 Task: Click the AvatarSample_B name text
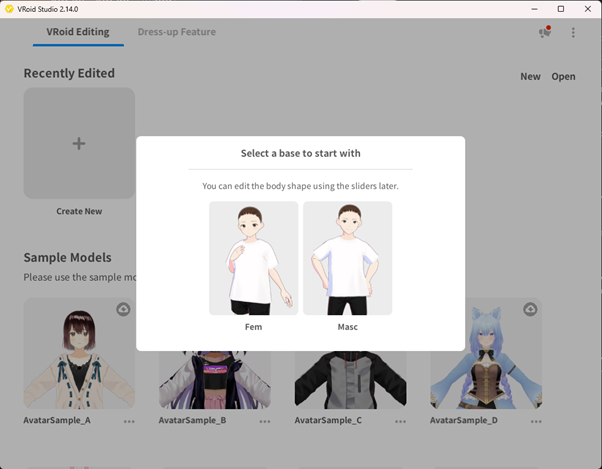pos(192,420)
